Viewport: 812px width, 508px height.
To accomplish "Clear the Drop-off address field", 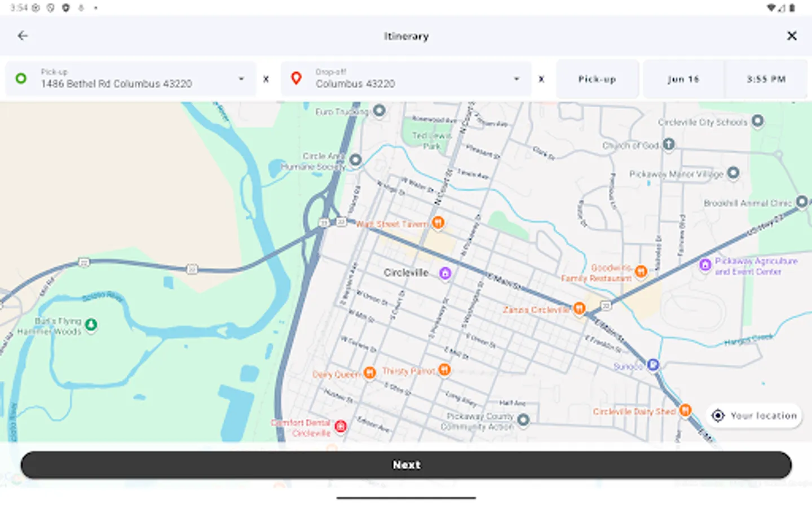I will pos(541,79).
